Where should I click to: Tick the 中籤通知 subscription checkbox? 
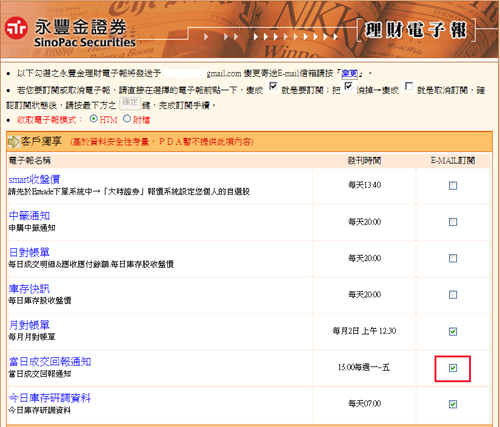coord(453,222)
